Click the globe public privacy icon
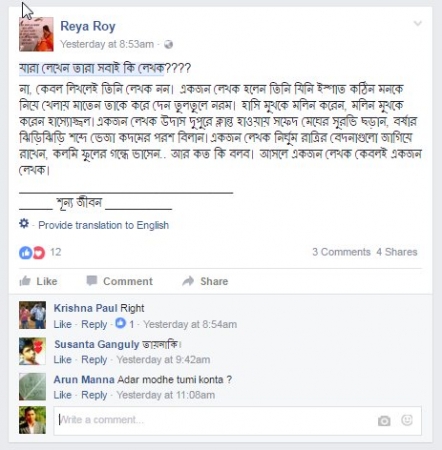This screenshot has width=442, height=450. [x=169, y=44]
